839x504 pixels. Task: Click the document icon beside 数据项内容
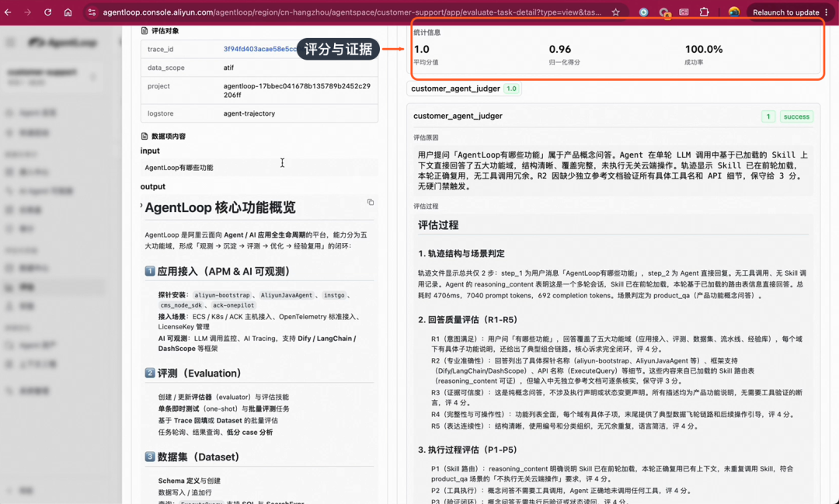[144, 137]
